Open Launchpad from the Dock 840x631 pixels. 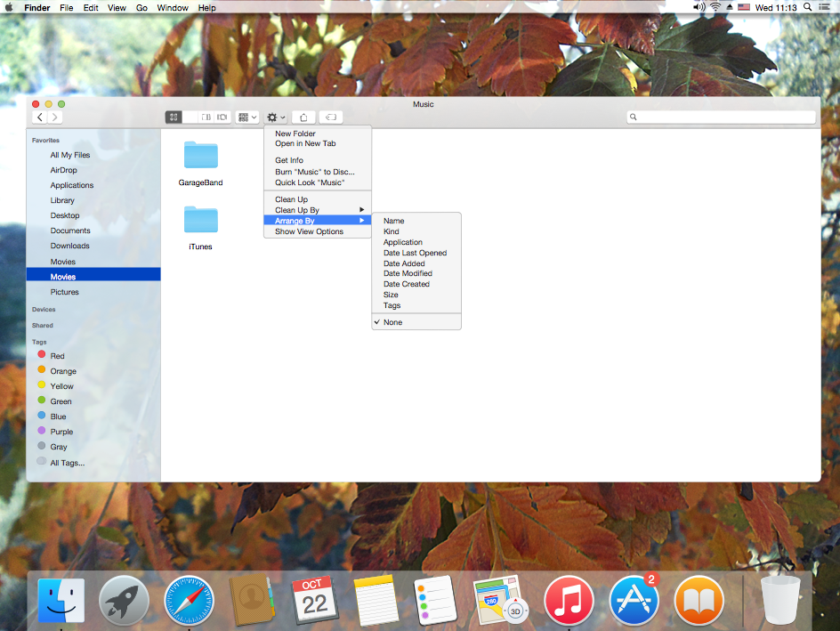click(123, 600)
